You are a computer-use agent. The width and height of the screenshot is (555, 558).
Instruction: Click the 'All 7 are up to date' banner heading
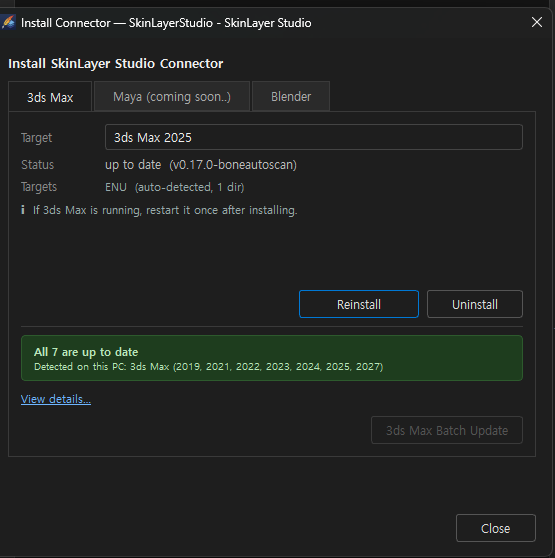pyautogui.click(x=86, y=352)
